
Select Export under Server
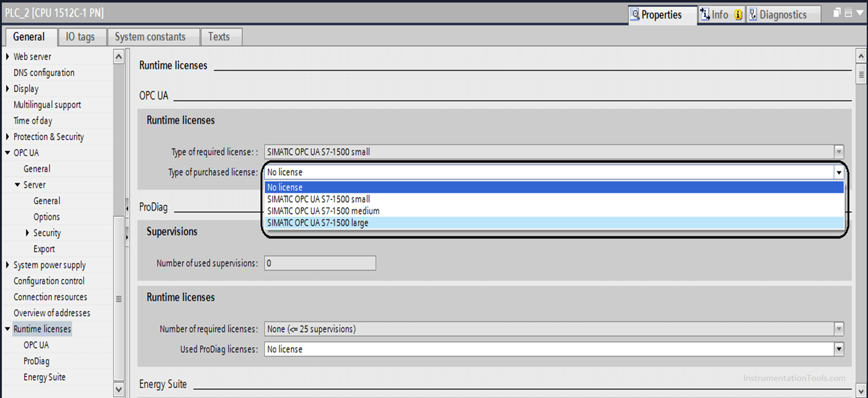coord(44,249)
